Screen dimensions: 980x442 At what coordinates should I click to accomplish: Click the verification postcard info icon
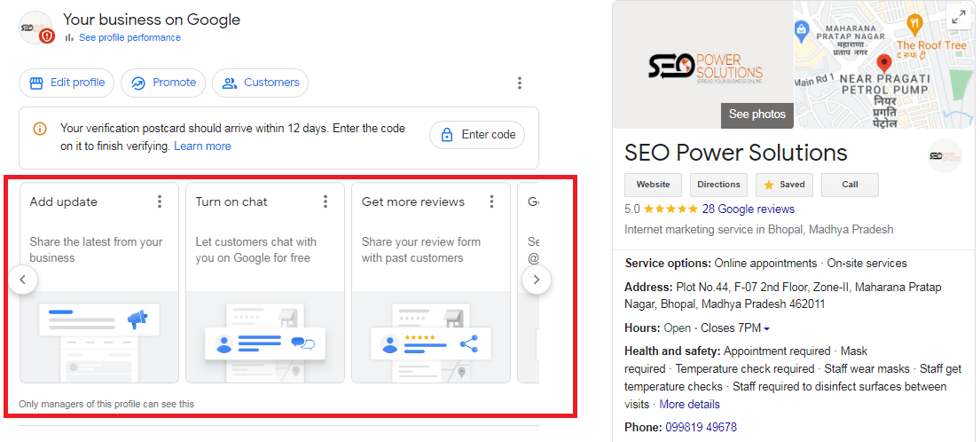(x=39, y=129)
